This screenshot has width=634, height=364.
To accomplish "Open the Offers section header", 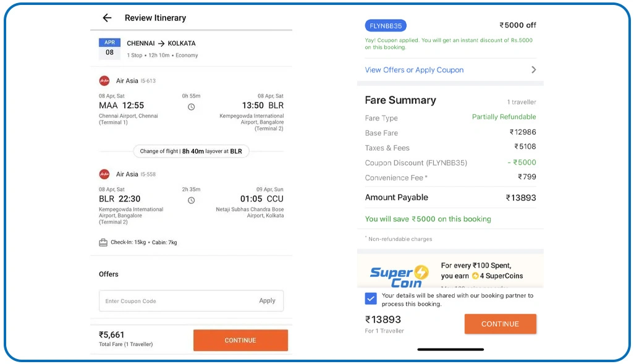I will (108, 274).
